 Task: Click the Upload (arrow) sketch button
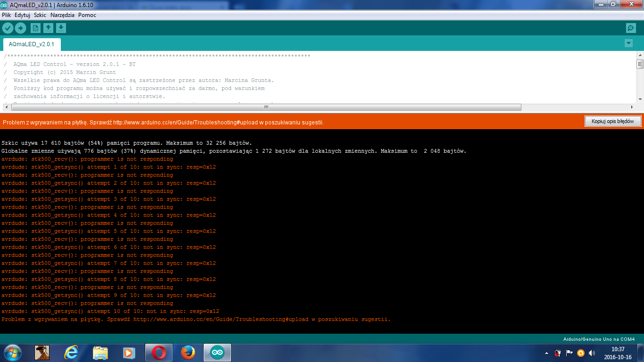click(20, 28)
